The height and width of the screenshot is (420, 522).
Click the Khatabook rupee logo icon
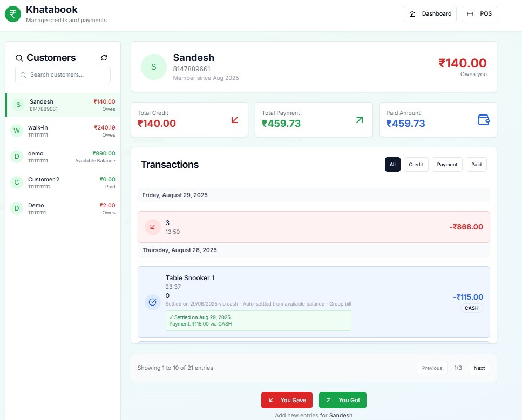point(13,13)
